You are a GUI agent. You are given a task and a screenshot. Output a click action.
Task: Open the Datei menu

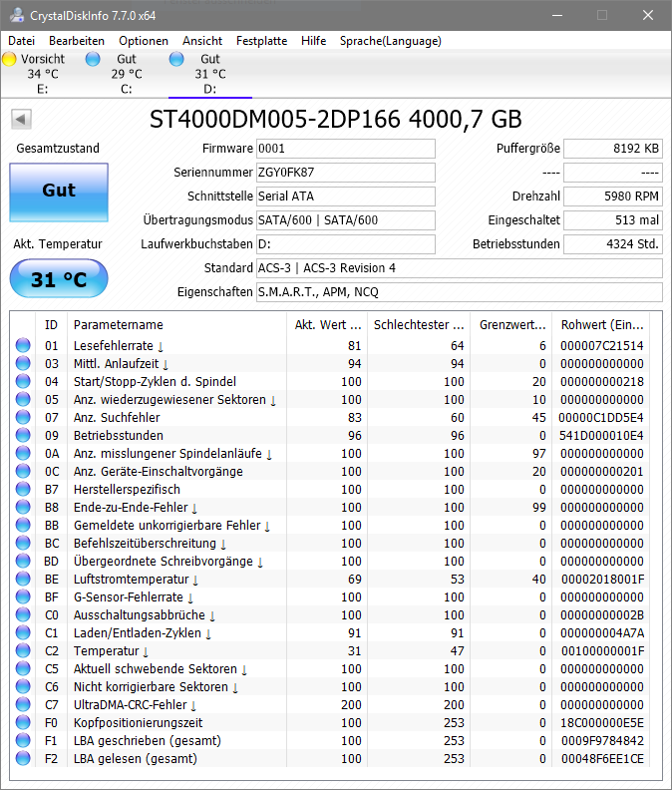(22, 41)
